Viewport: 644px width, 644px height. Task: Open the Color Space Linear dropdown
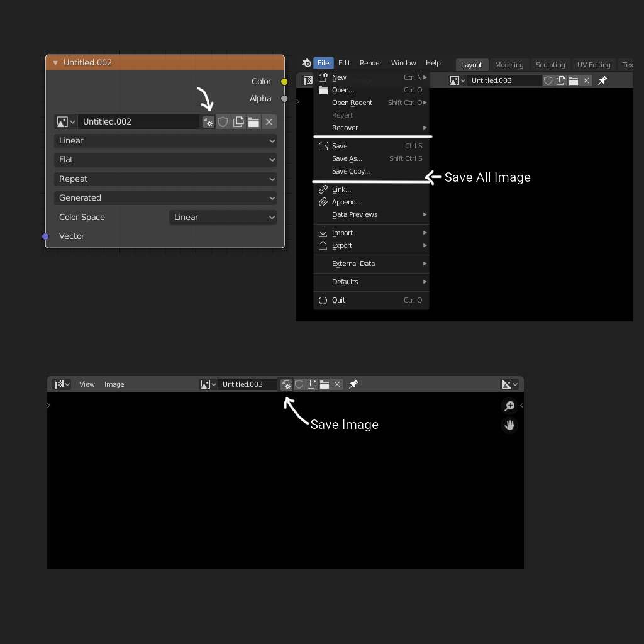coord(223,217)
